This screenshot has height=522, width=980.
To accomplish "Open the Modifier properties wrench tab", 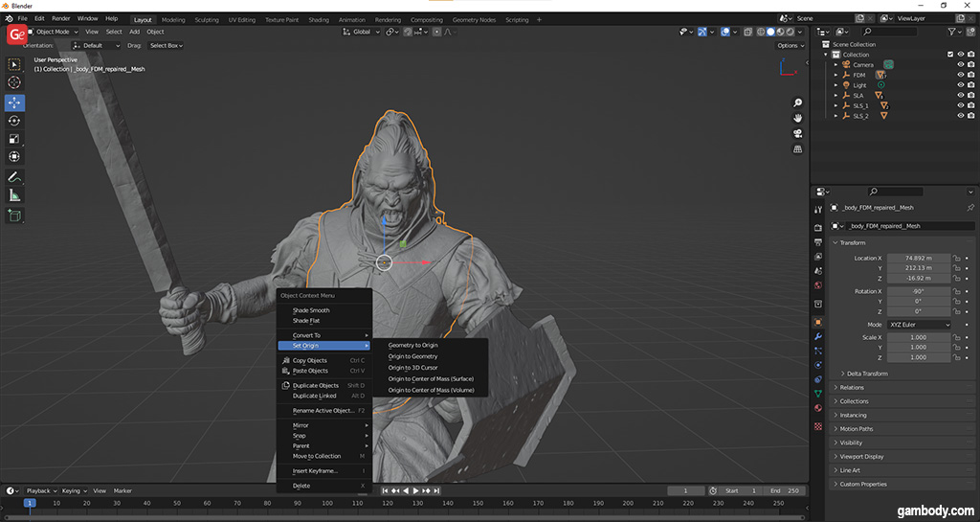I will coord(817,337).
